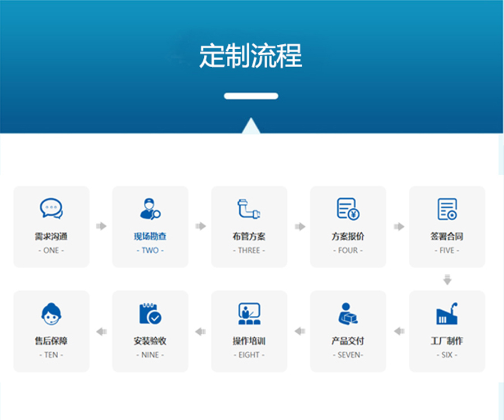
Task: Select the headset agent icon for 售后保障
Action: tap(51, 314)
